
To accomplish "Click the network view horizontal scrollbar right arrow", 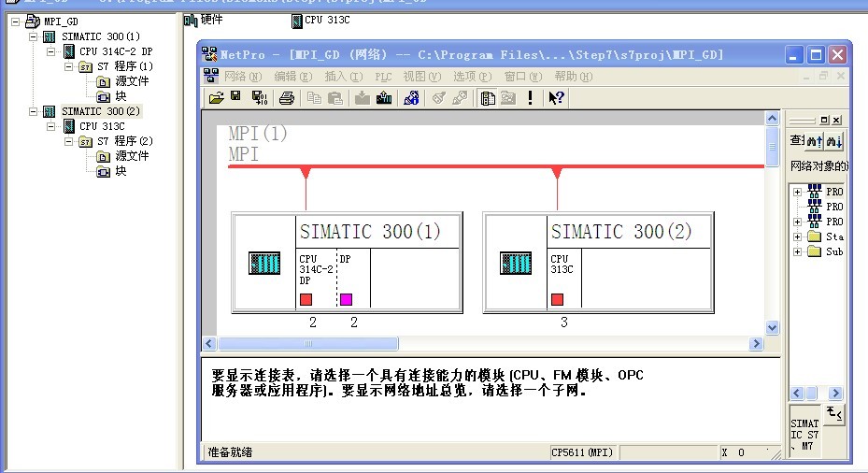I will pyautogui.click(x=756, y=344).
